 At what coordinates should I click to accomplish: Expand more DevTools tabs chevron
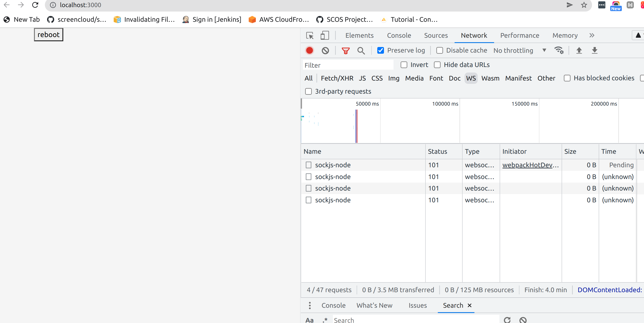(x=592, y=35)
